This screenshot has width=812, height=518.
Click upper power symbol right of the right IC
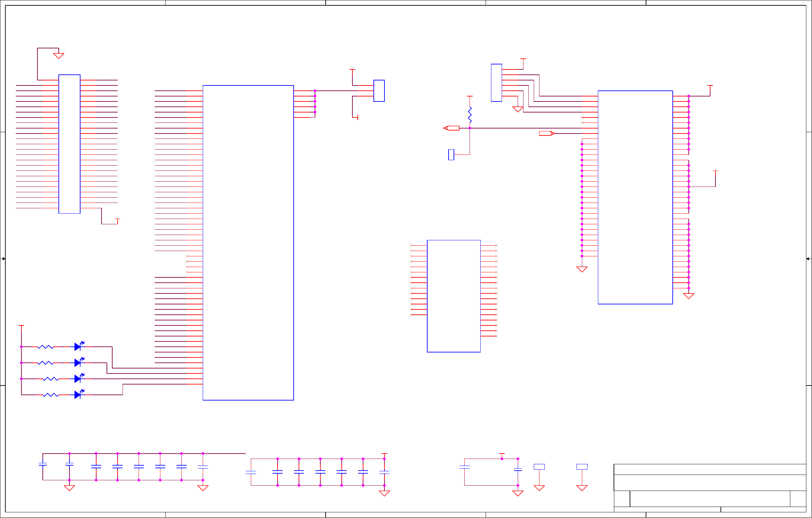[x=710, y=87]
